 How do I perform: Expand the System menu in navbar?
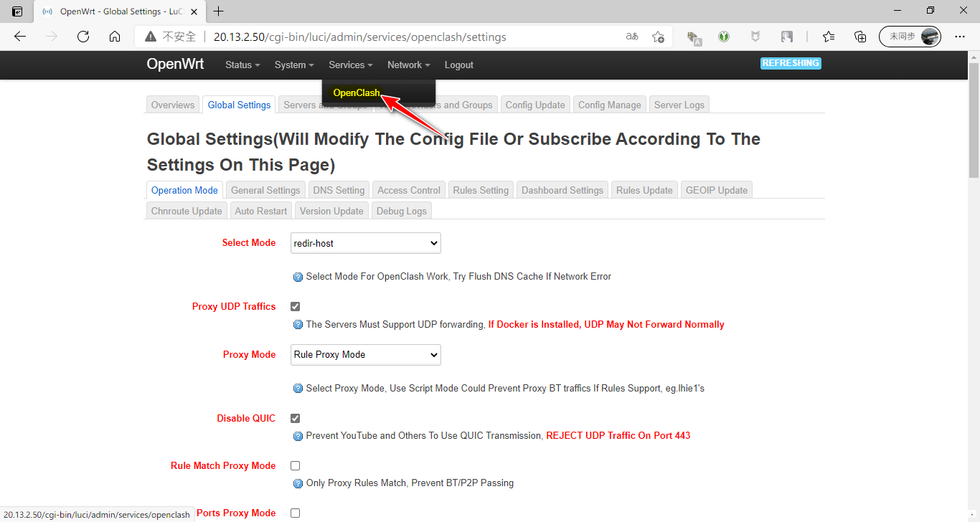(293, 65)
